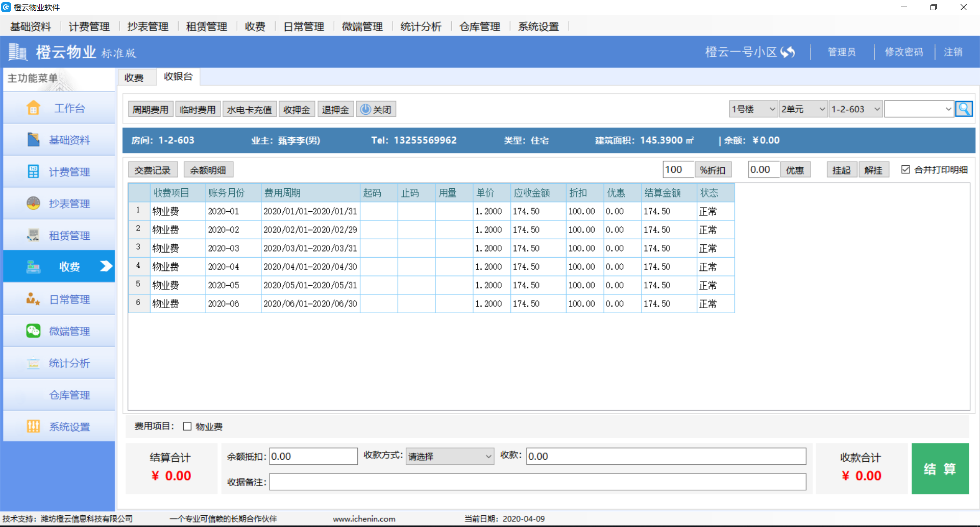Toggle the 合并打印明细 checkbox
This screenshot has width=980, height=527.
coord(905,169)
